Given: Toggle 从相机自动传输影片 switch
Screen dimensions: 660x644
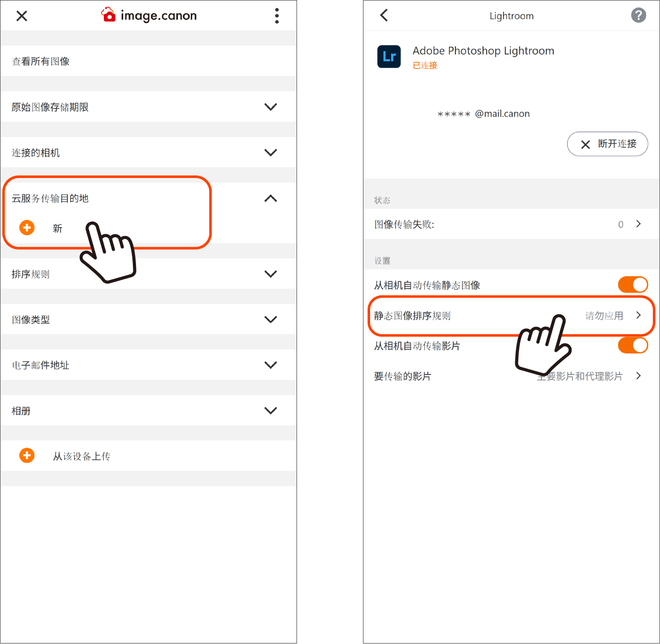Looking at the screenshot, I should pyautogui.click(x=633, y=346).
